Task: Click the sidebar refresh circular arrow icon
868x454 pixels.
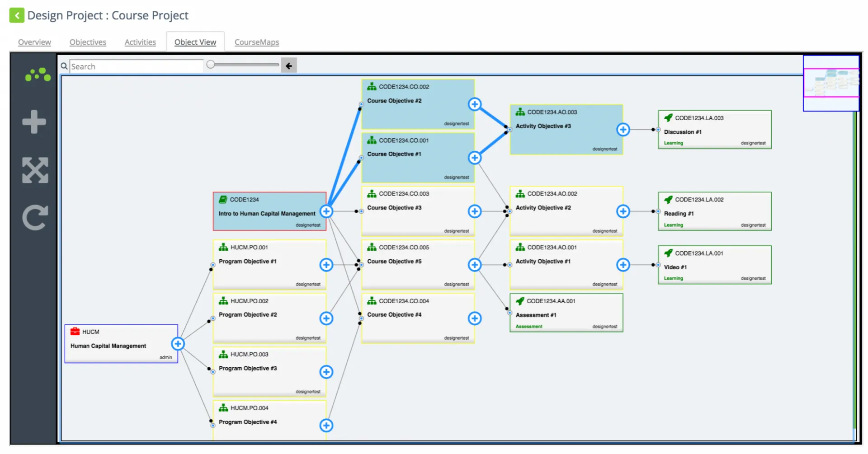Action: point(35,218)
